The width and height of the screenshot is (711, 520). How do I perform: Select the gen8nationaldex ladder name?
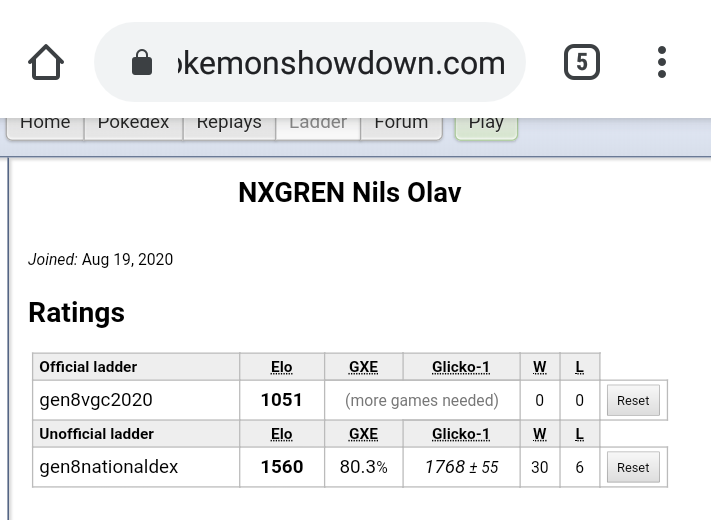pyautogui.click(x=109, y=467)
